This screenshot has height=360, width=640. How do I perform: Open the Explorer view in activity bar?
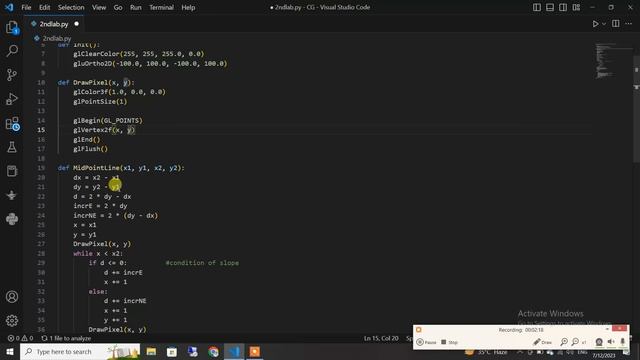click(12, 27)
